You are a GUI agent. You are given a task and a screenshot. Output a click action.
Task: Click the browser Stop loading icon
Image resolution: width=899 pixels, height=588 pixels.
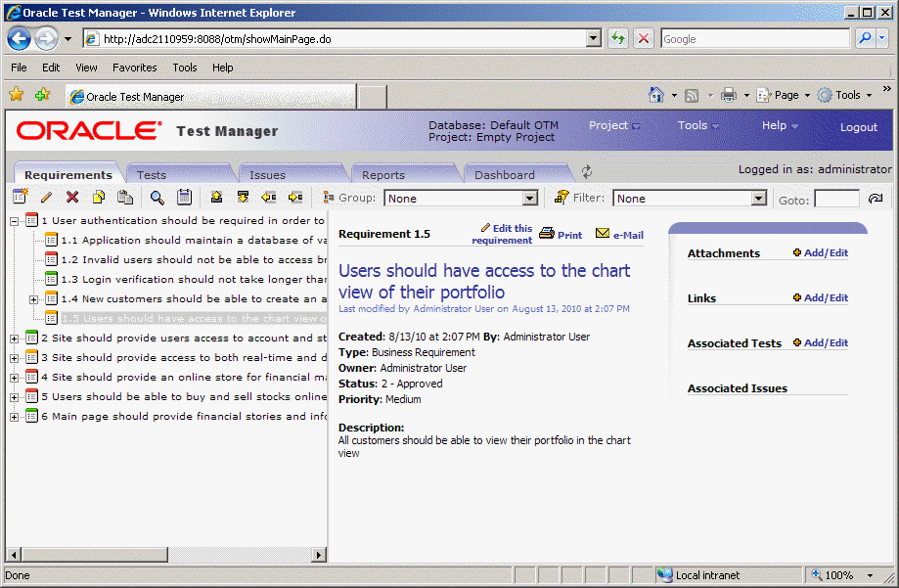tap(644, 38)
